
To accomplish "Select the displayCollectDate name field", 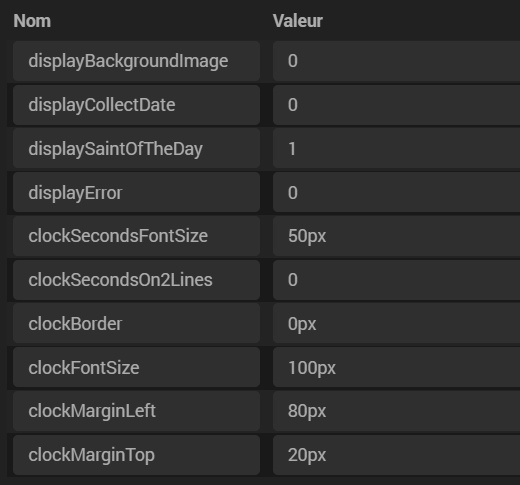I will click(x=136, y=105).
